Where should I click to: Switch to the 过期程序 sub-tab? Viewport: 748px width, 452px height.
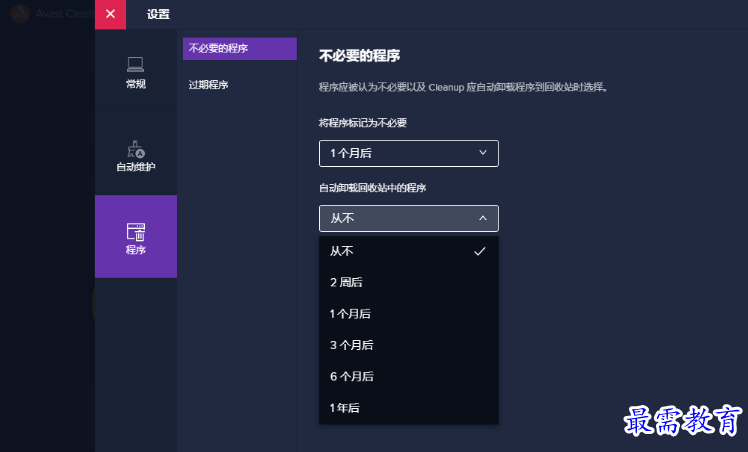click(240, 85)
